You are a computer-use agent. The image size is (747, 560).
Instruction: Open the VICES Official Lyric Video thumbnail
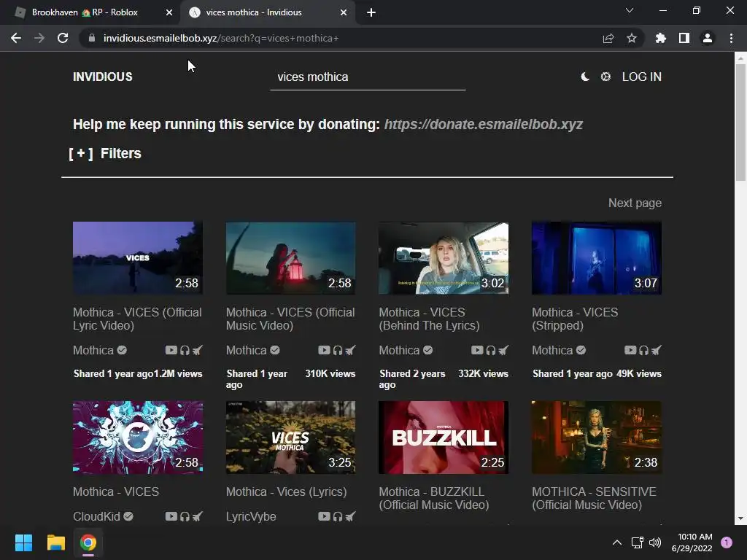pyautogui.click(x=138, y=257)
